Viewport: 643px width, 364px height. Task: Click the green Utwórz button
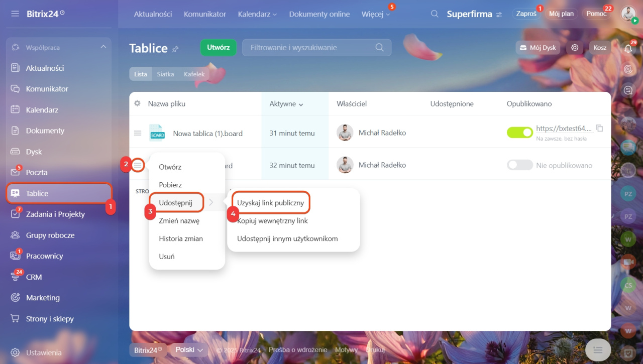pyautogui.click(x=219, y=48)
